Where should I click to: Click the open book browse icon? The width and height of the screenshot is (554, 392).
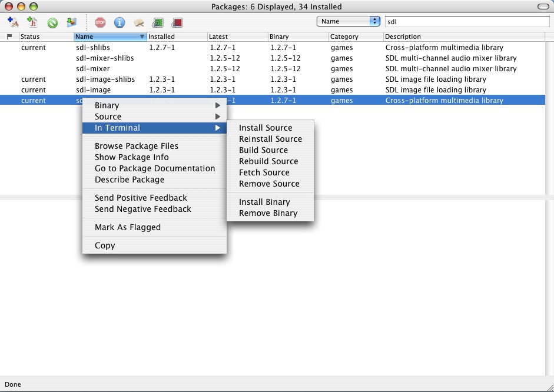[139, 23]
